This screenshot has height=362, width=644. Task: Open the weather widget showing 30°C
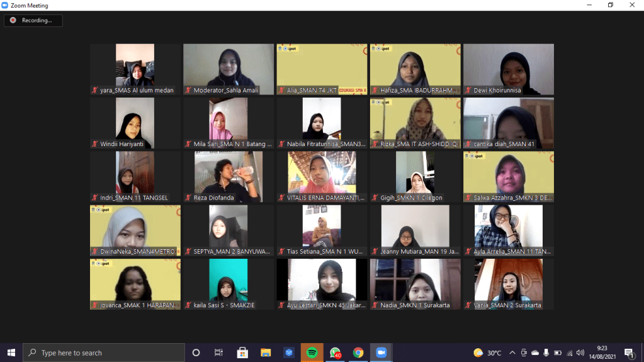487,353
